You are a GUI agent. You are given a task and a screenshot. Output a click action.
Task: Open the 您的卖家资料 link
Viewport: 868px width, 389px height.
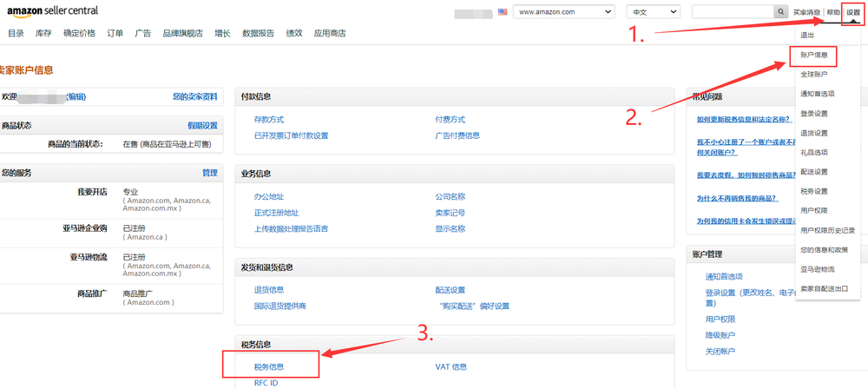pyautogui.click(x=194, y=96)
